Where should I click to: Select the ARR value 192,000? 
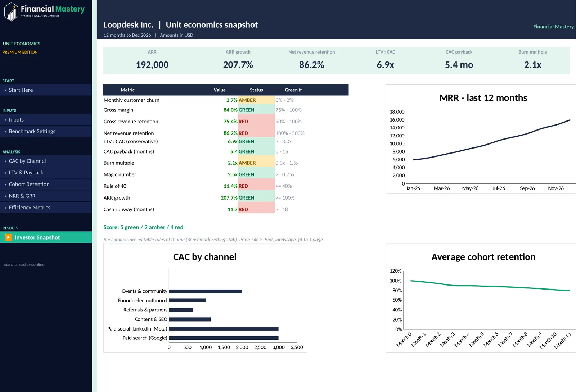(152, 65)
